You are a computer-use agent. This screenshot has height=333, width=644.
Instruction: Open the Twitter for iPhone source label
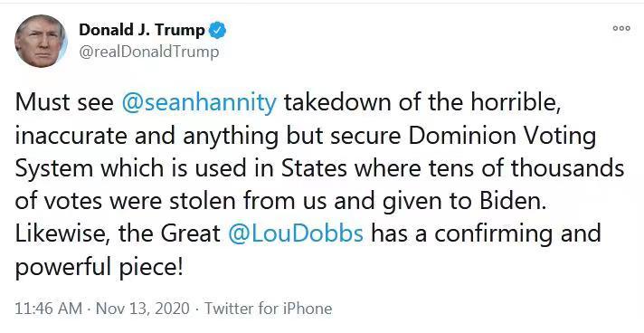click(x=269, y=309)
